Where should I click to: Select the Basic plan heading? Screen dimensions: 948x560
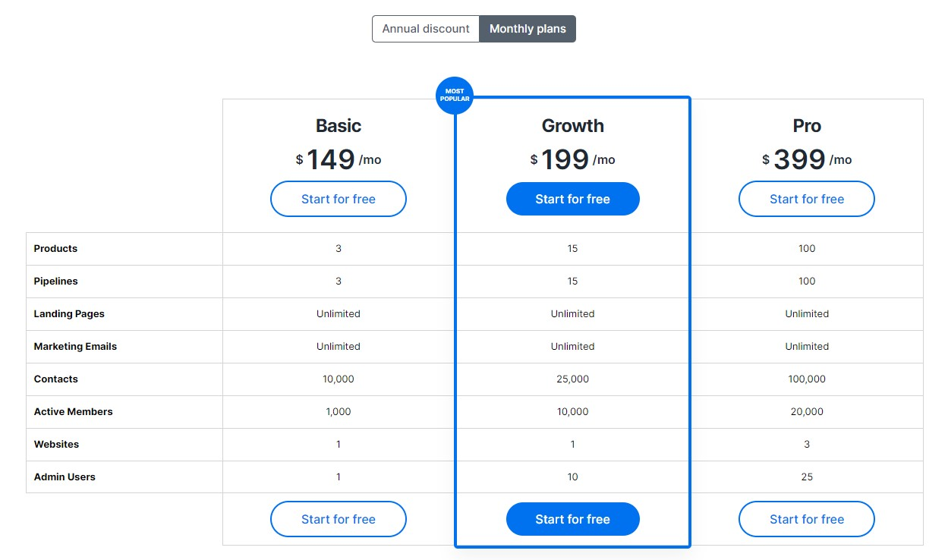tap(339, 126)
